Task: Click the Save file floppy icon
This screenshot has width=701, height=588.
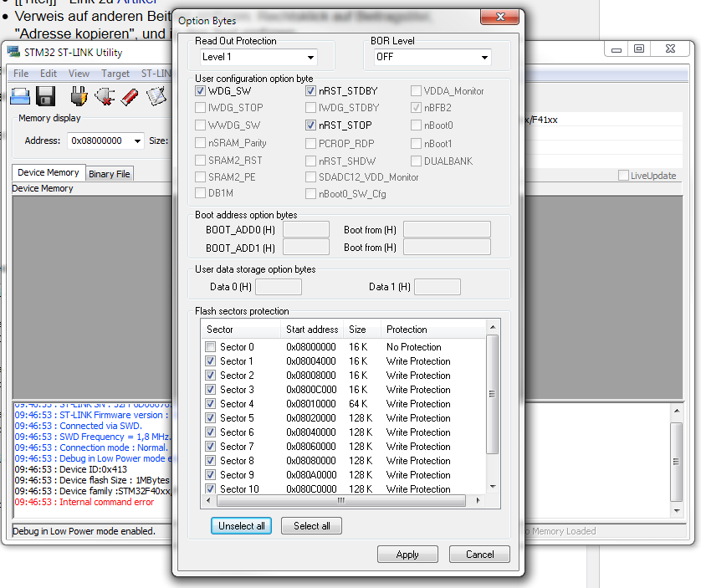Action: click(45, 96)
